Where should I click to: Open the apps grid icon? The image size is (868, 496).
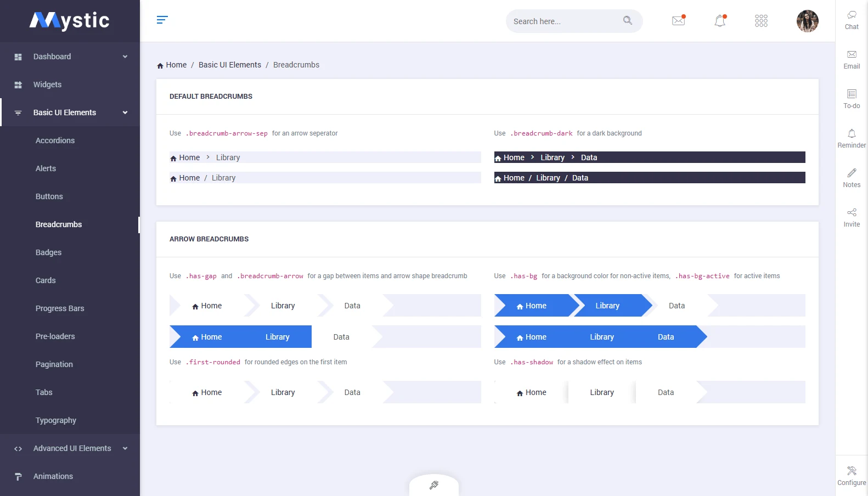pyautogui.click(x=761, y=21)
